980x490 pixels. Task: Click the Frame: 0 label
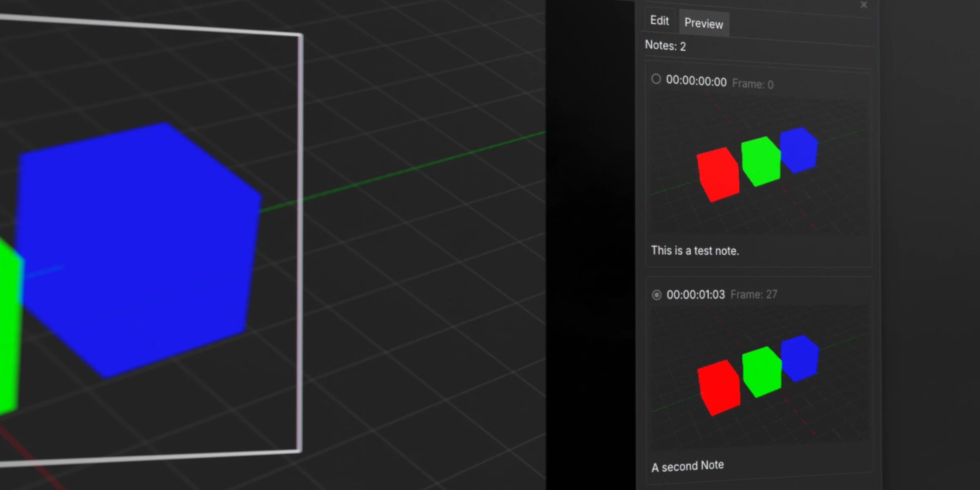[x=753, y=84]
